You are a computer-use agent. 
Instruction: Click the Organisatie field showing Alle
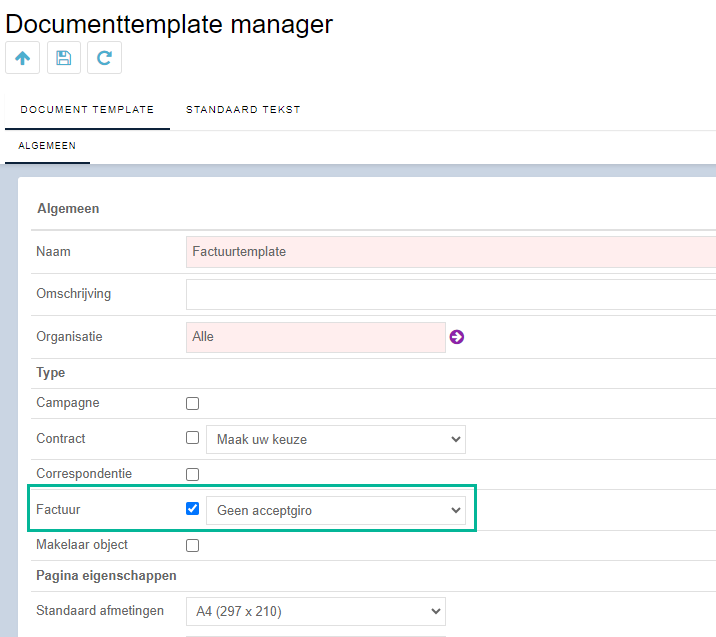click(x=316, y=337)
